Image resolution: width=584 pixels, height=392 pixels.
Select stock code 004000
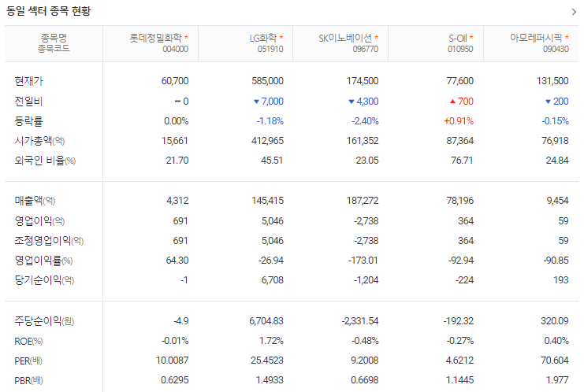tap(176, 49)
